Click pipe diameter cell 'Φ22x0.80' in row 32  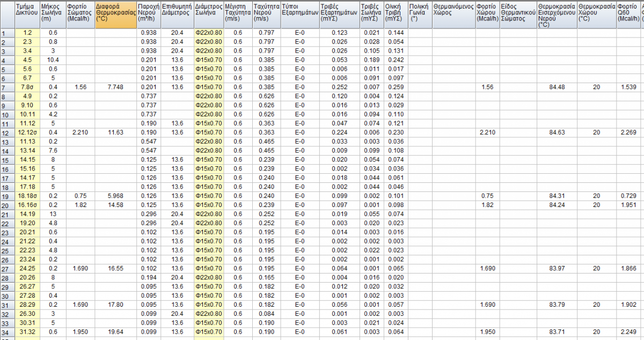point(209,313)
